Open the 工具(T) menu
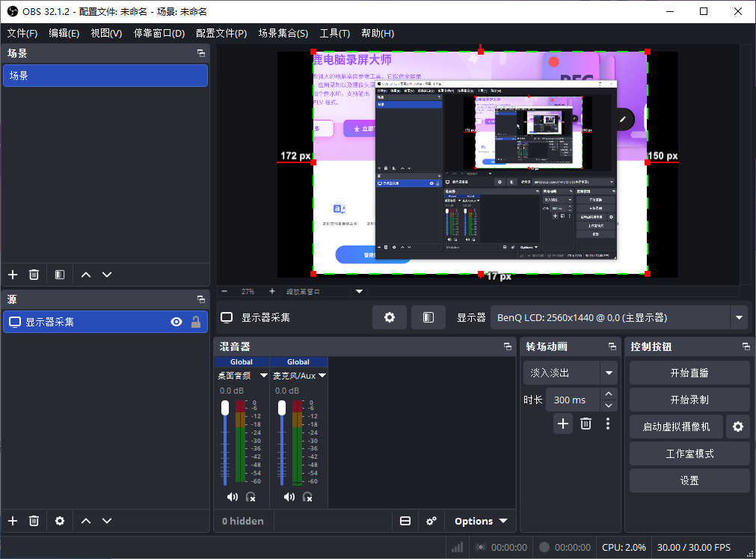 pyautogui.click(x=334, y=33)
